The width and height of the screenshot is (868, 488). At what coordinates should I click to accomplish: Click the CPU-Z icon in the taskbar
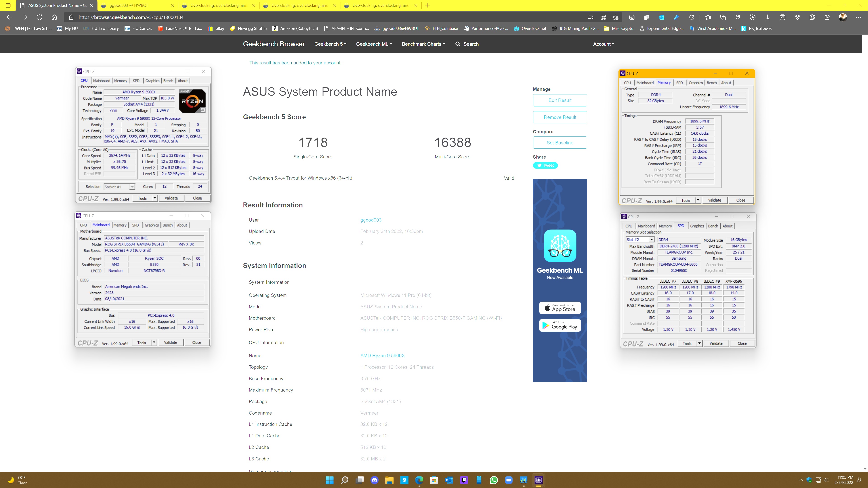tap(538, 480)
